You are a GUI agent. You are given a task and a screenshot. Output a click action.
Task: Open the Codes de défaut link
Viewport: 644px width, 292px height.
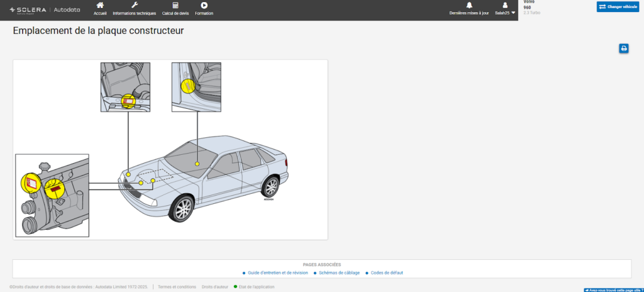(x=387, y=272)
